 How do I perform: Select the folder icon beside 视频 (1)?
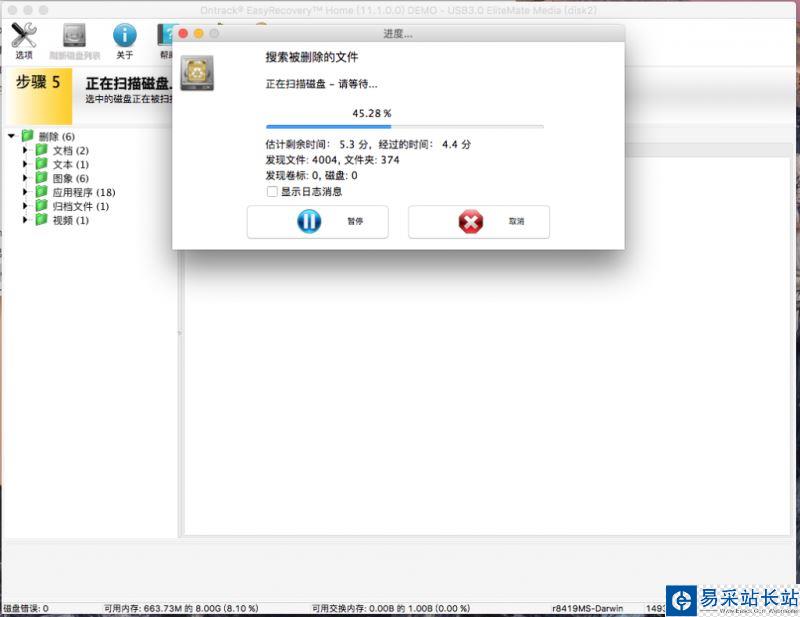[41, 219]
